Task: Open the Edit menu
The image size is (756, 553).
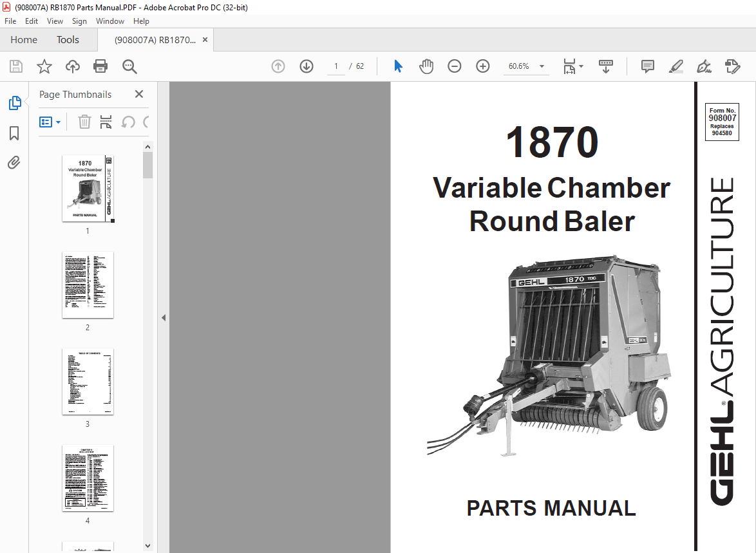Action: [x=32, y=21]
